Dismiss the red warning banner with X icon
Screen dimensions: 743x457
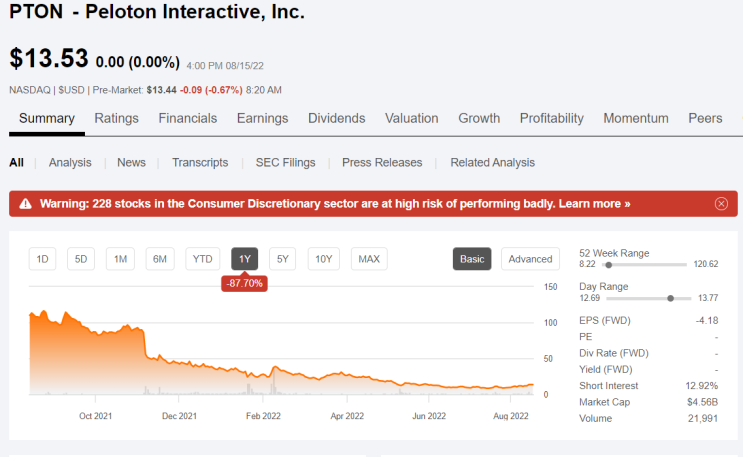tap(721, 204)
